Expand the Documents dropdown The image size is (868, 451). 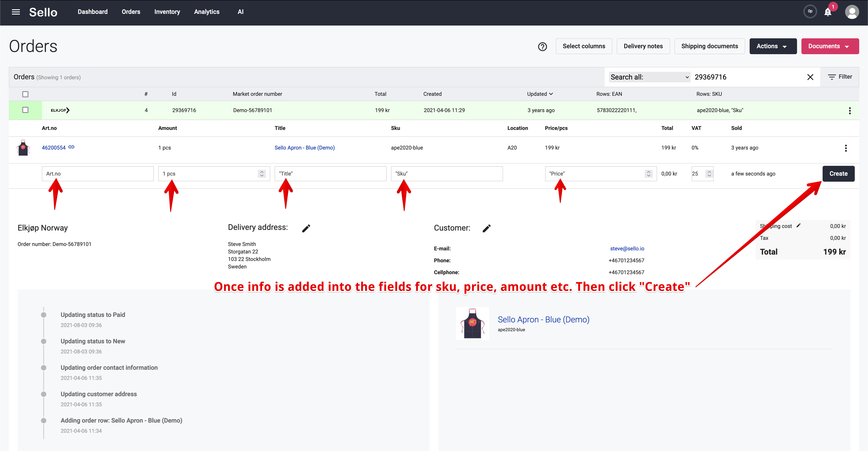point(830,46)
